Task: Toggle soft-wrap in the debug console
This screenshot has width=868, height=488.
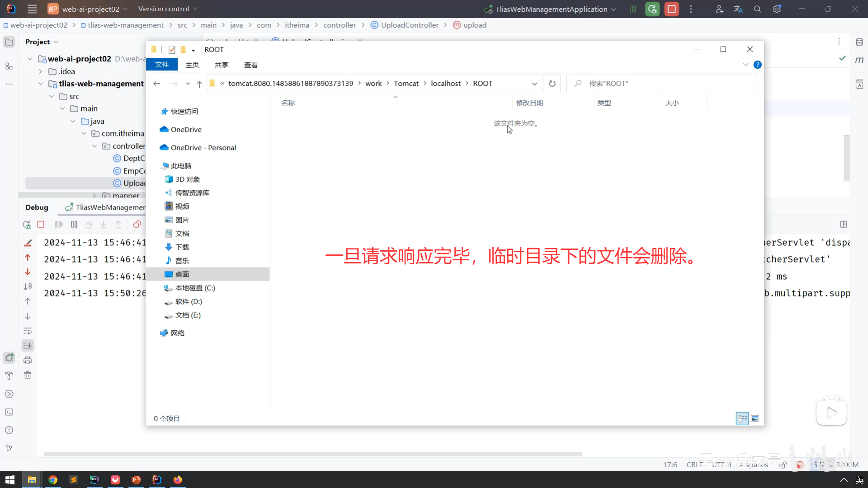Action: click(x=28, y=331)
